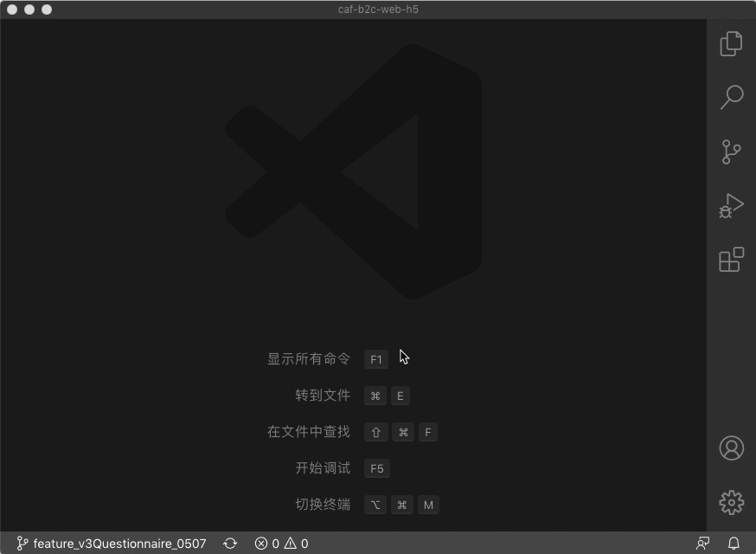Click the 在文件中查找 shortcut hint
756x554 pixels.
[x=401, y=432]
